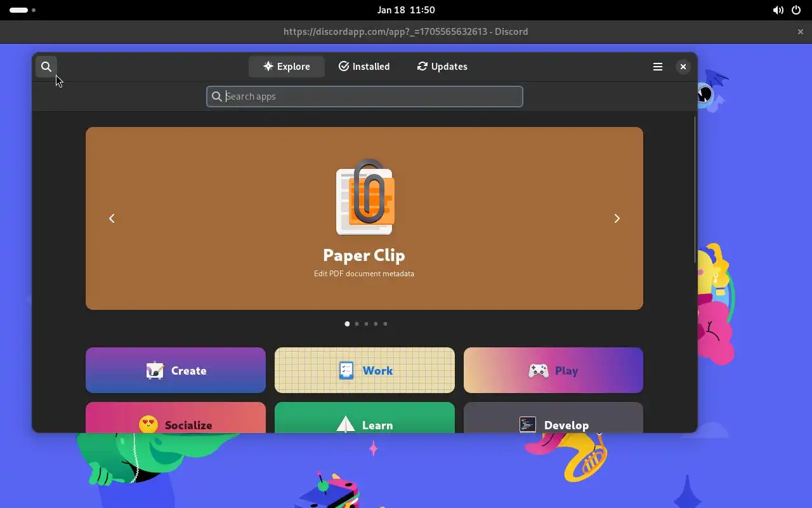Viewport: 812px width, 508px height.
Task: Switch to the Updates tab
Action: click(442, 67)
